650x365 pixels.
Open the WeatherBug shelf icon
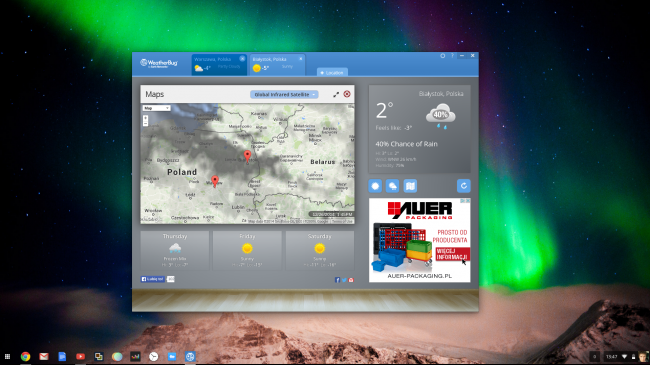tap(190, 356)
